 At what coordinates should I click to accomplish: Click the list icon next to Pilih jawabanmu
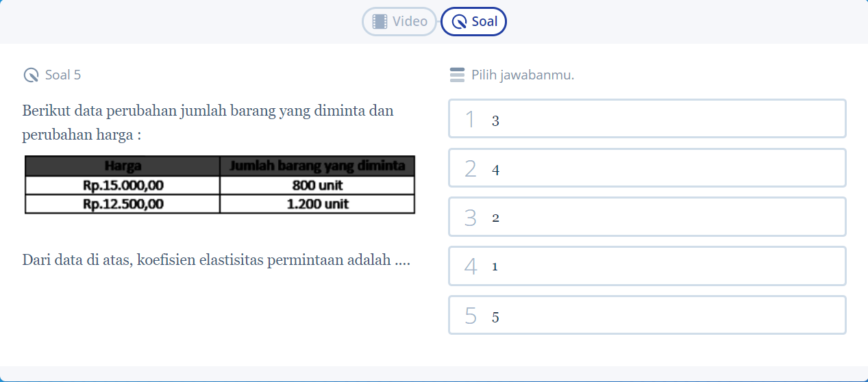coord(457,75)
